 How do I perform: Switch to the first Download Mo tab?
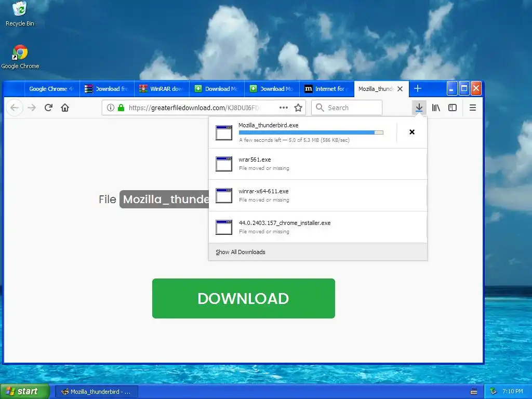tap(217, 89)
